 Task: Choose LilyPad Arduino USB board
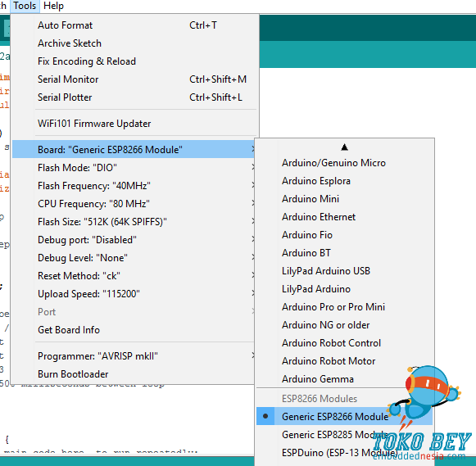click(344, 271)
